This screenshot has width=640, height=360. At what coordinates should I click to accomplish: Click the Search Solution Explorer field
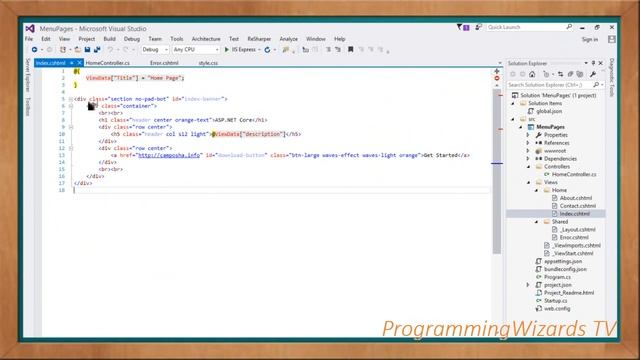click(x=556, y=84)
